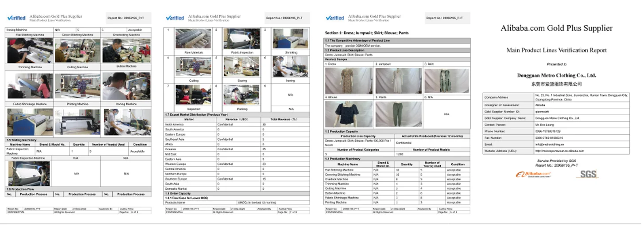The image size is (644, 235).
Task: Open the Skirt product sample photo
Action: point(446,81)
